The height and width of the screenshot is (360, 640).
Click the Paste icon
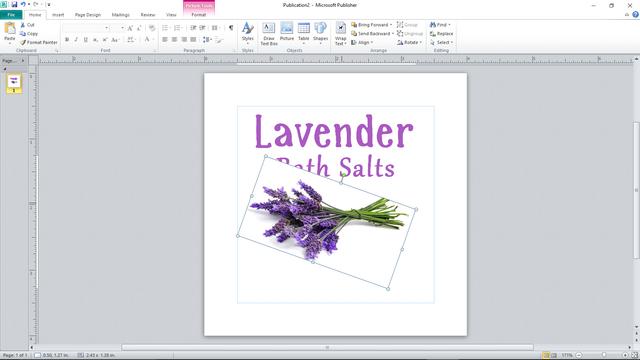click(x=9, y=29)
